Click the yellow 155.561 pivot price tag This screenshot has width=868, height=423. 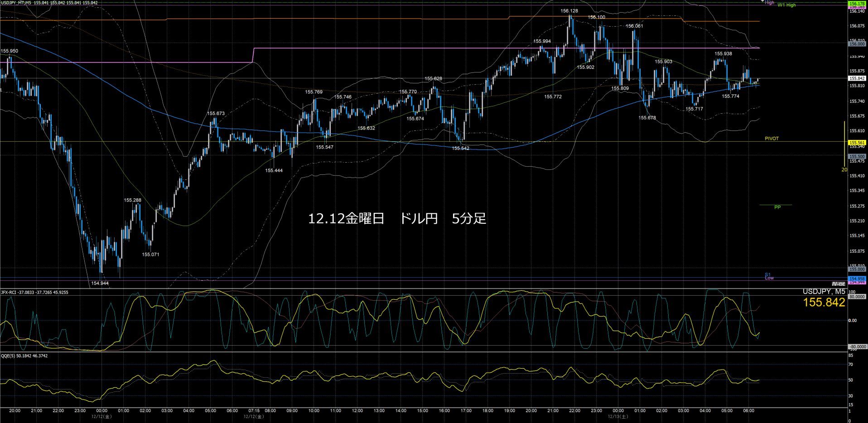coord(857,143)
